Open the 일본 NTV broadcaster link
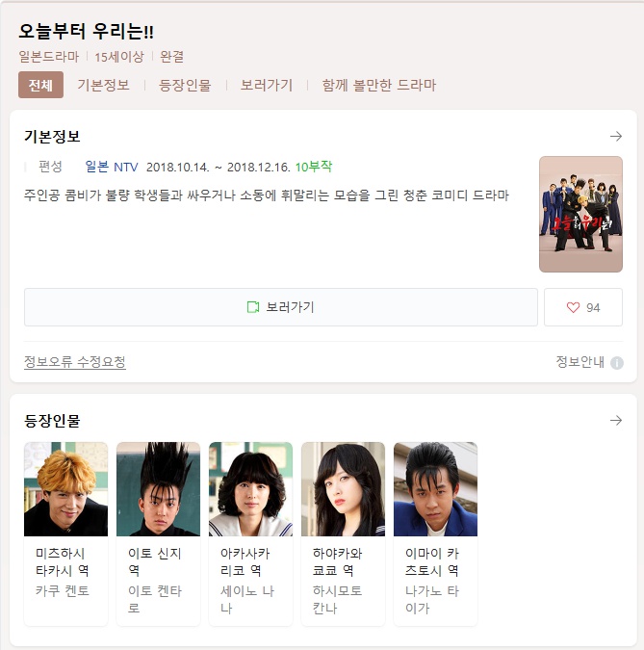Screen dimensions: 644x650 [x=112, y=167]
